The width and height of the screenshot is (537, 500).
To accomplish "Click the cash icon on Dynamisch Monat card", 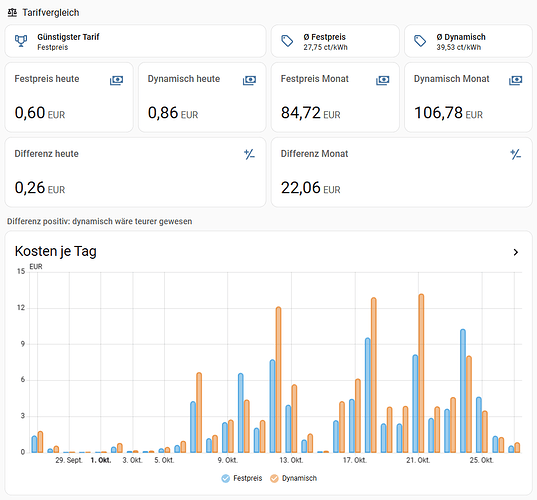I will (x=515, y=80).
